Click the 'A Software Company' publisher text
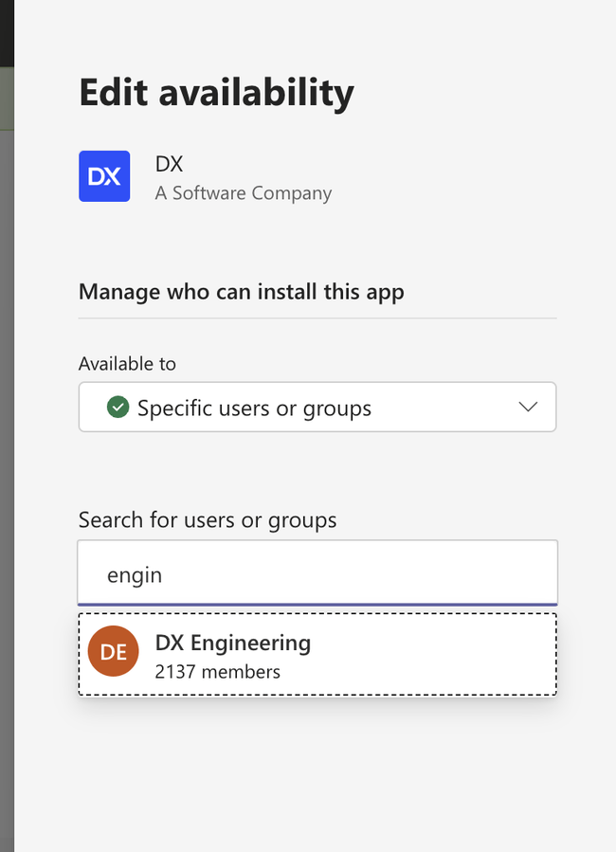Viewport: 616px width, 852px height. pyautogui.click(x=244, y=193)
